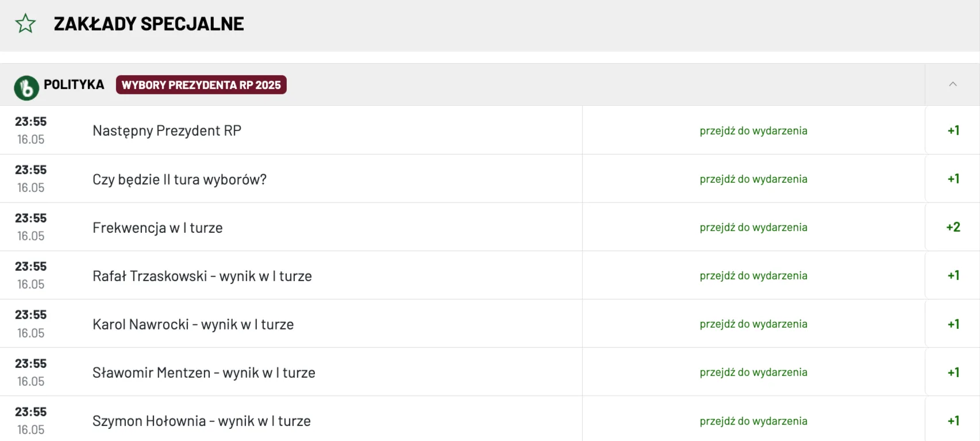Expand +1 markets for Następny Prezydent RP

click(953, 131)
